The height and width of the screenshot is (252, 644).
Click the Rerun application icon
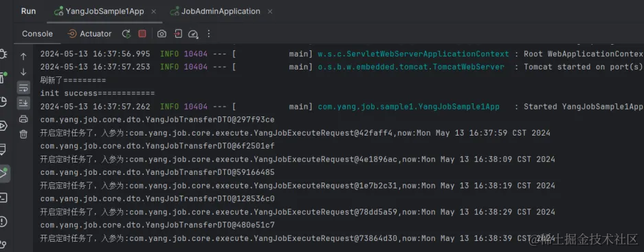pyautogui.click(x=126, y=34)
